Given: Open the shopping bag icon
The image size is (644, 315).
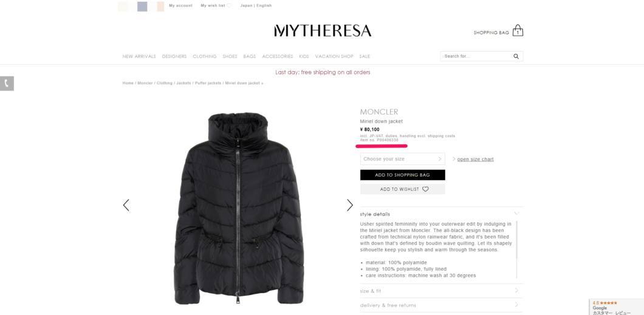Looking at the screenshot, I should click(x=518, y=30).
